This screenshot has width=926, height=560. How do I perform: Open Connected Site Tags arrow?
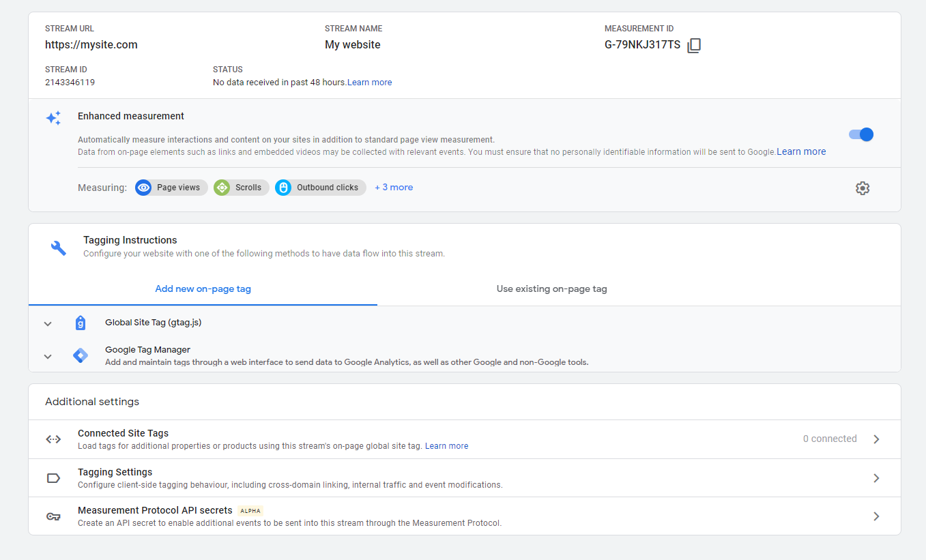click(x=877, y=439)
